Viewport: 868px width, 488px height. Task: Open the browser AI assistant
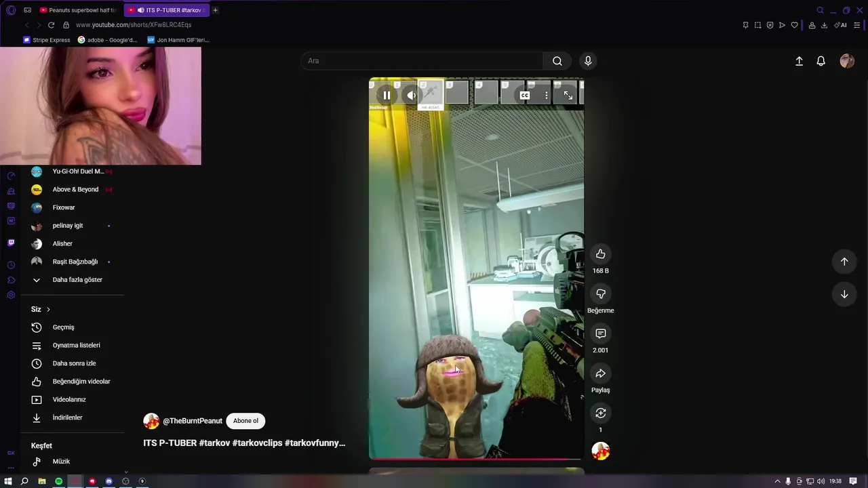tap(841, 25)
